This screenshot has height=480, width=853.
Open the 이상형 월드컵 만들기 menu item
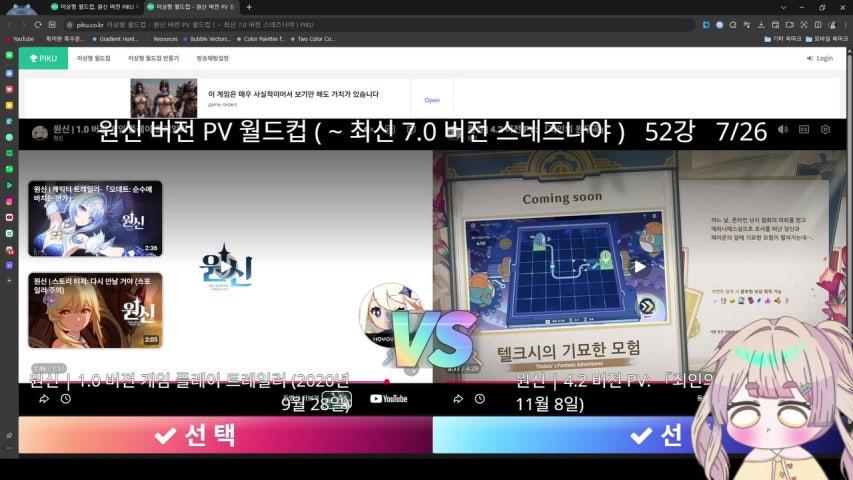pos(153,58)
